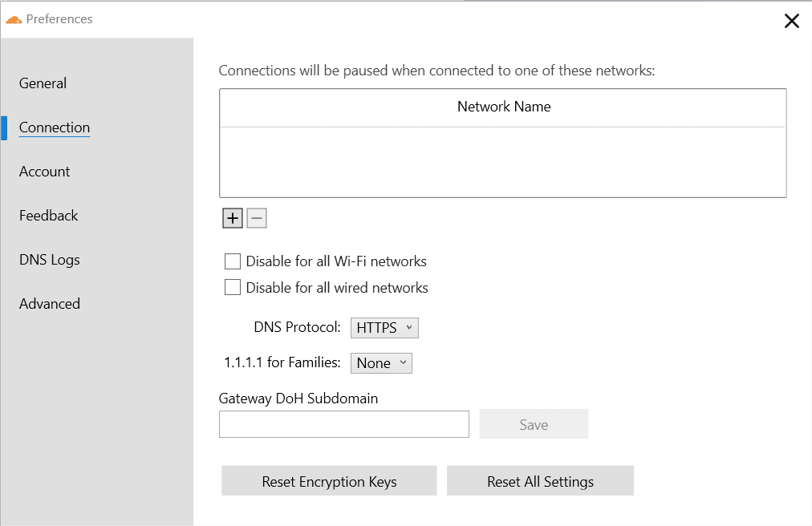
Task: Click the Network Name column header
Action: tap(503, 107)
